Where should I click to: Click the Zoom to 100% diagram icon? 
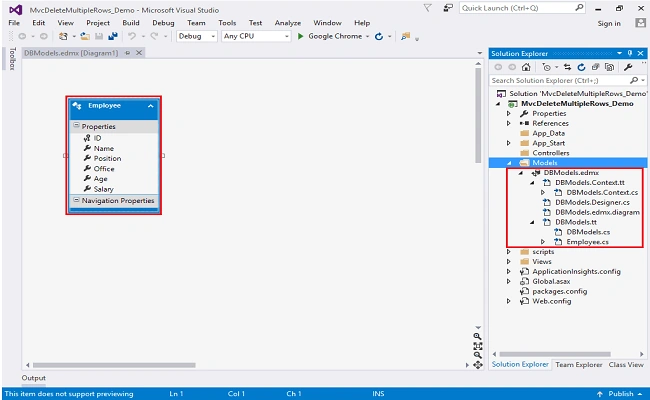478,346
